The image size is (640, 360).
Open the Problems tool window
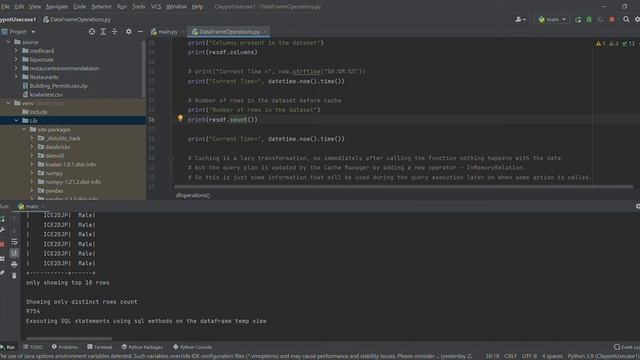point(64,347)
